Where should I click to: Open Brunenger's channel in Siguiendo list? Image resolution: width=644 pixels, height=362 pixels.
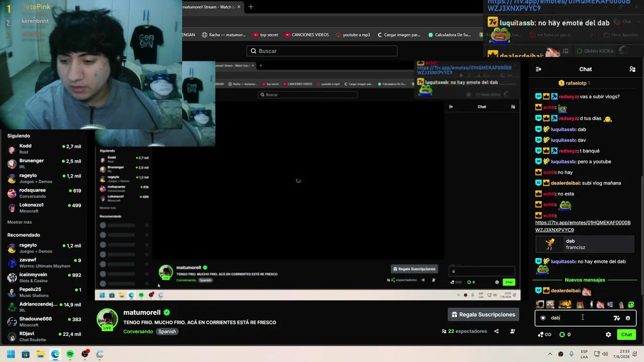click(44, 164)
